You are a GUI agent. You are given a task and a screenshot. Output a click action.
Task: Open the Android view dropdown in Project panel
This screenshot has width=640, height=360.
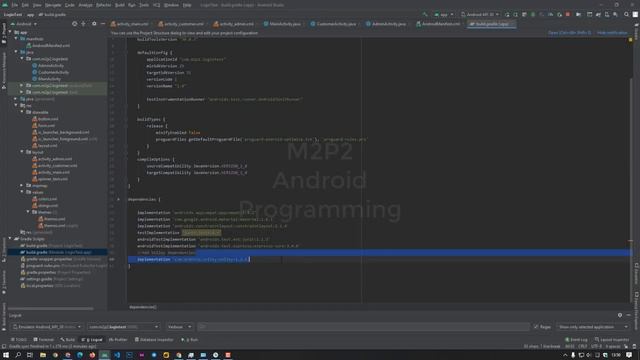[23, 24]
